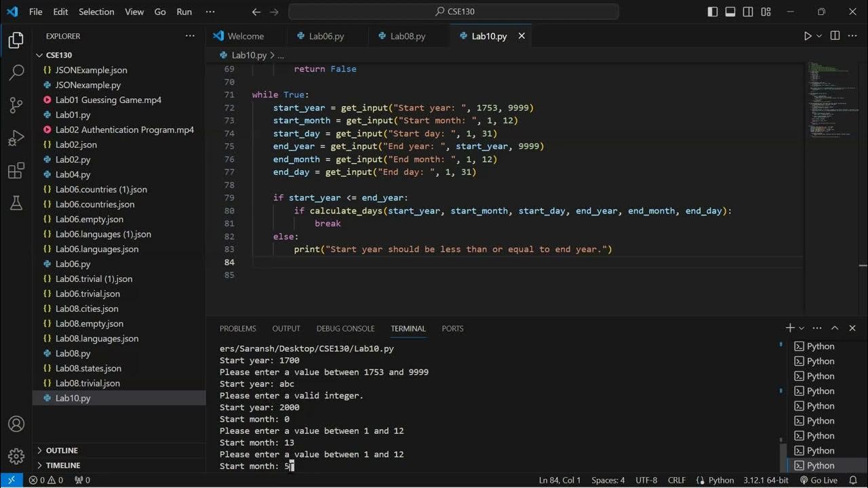The image size is (868, 488).
Task: Switch to the PORTS panel tab
Action: [452, 328]
